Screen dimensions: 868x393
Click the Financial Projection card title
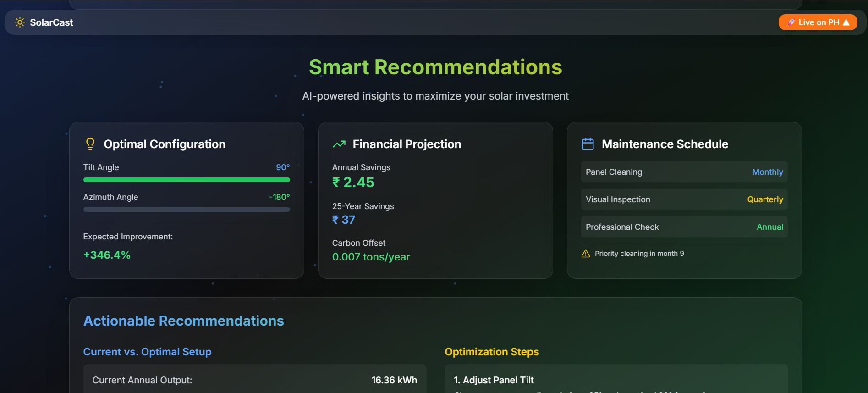click(x=407, y=144)
